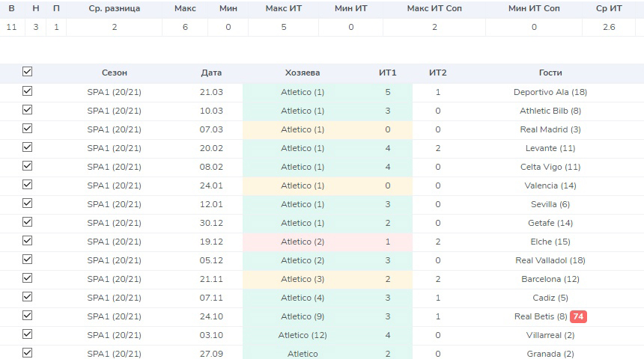Click the Real Betis (8) guest cell

[541, 316]
